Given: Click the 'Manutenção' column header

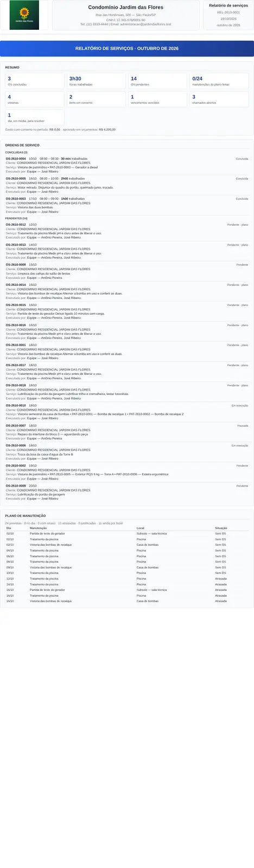Looking at the screenshot, I should (x=38, y=528).
